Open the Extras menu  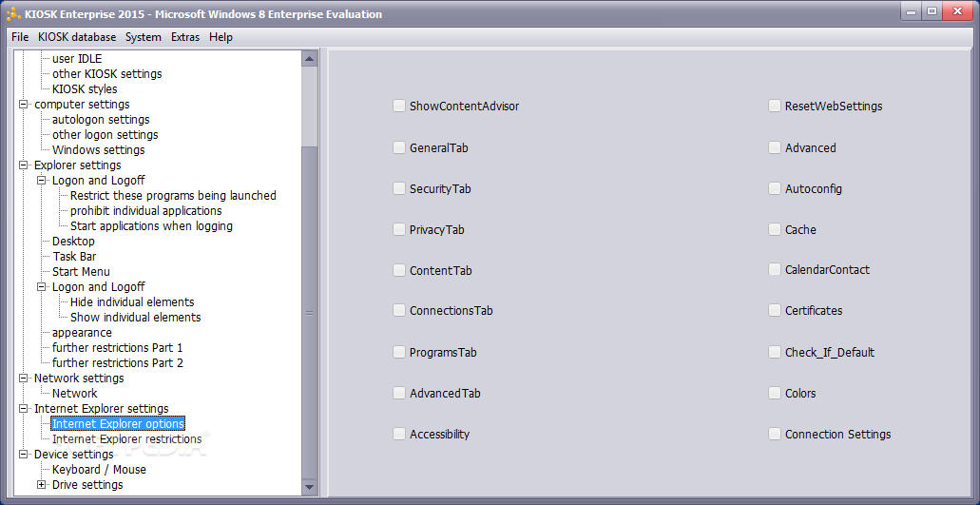coord(185,37)
